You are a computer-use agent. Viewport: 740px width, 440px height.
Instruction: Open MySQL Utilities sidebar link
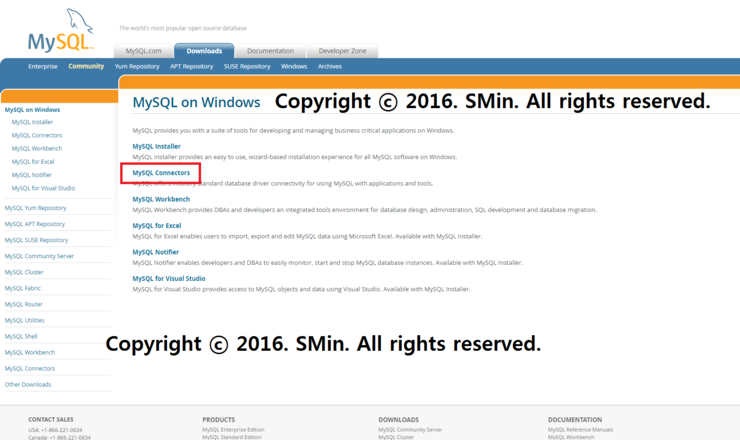coord(25,320)
